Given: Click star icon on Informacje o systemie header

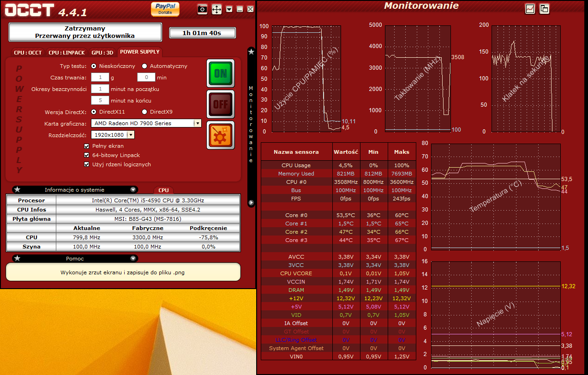Looking at the screenshot, I should (17, 189).
